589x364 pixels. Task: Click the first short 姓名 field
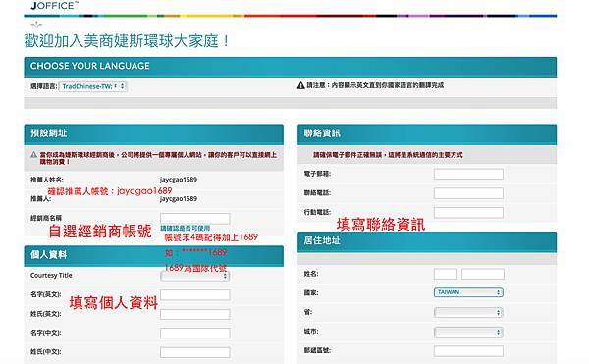tap(446, 274)
